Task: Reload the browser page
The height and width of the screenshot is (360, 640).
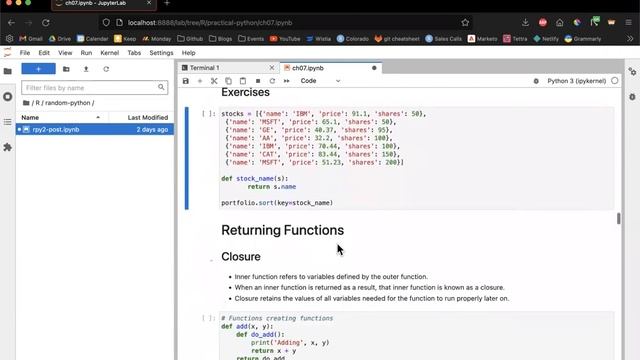Action: [46, 23]
